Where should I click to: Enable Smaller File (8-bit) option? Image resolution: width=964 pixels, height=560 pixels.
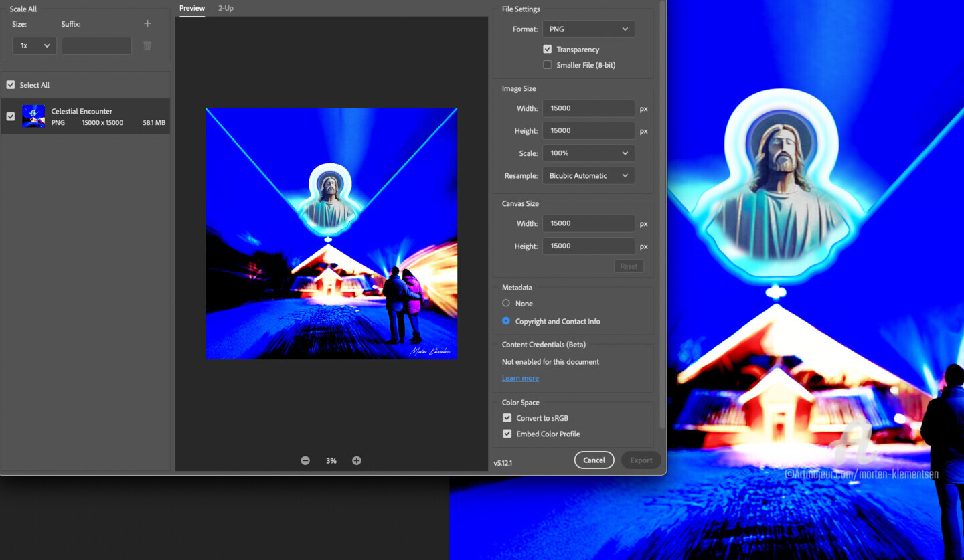coord(548,65)
